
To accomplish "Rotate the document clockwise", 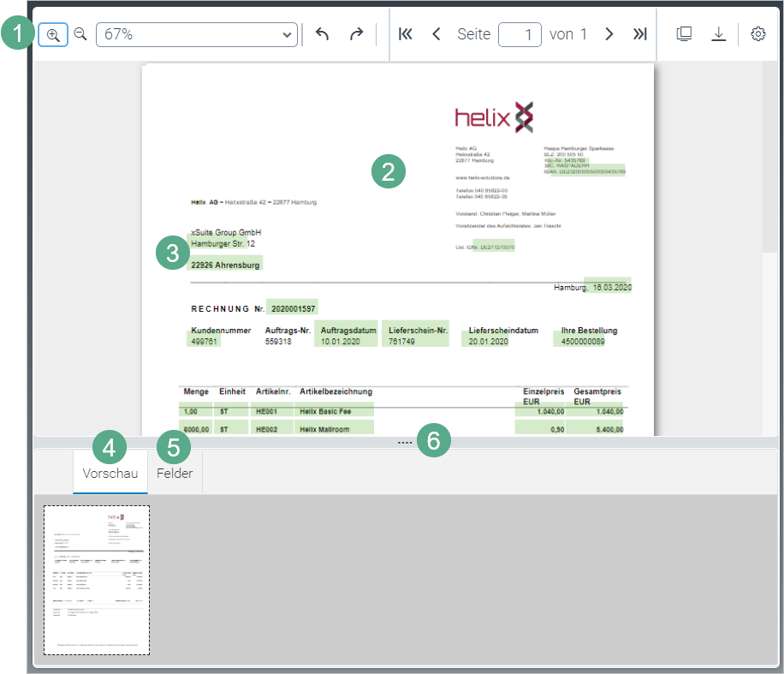I will 356,34.
